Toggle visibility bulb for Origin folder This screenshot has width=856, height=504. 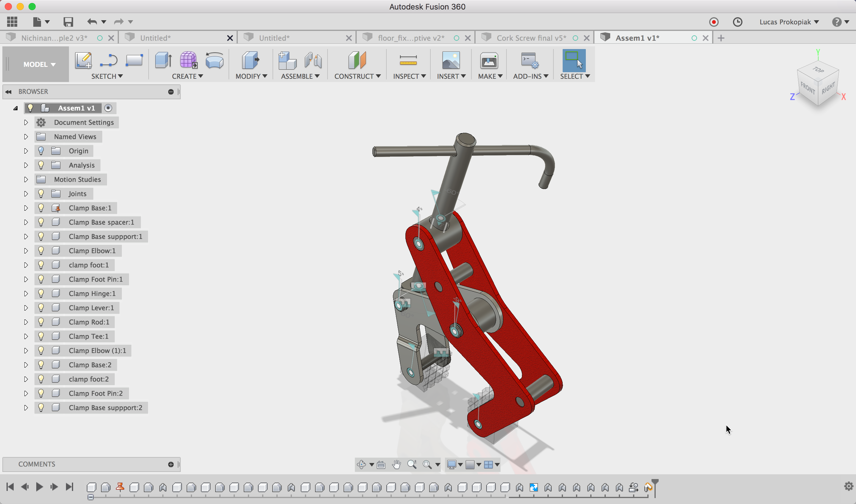(x=41, y=151)
